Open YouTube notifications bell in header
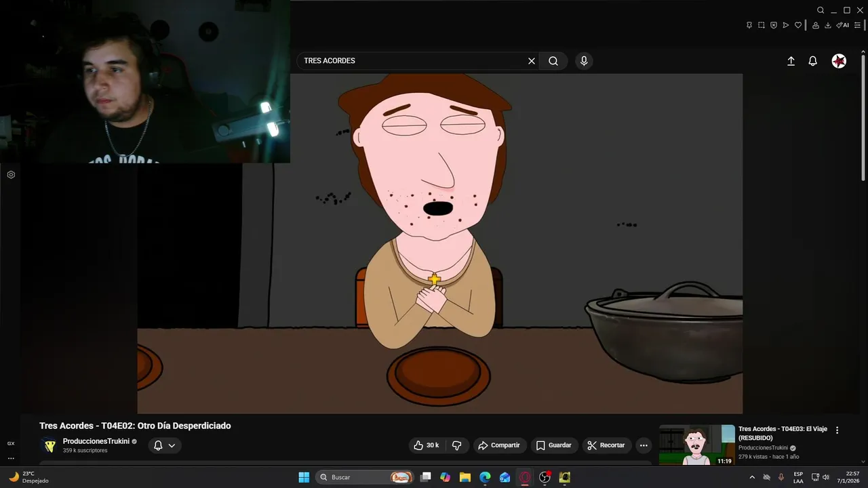 tap(812, 61)
